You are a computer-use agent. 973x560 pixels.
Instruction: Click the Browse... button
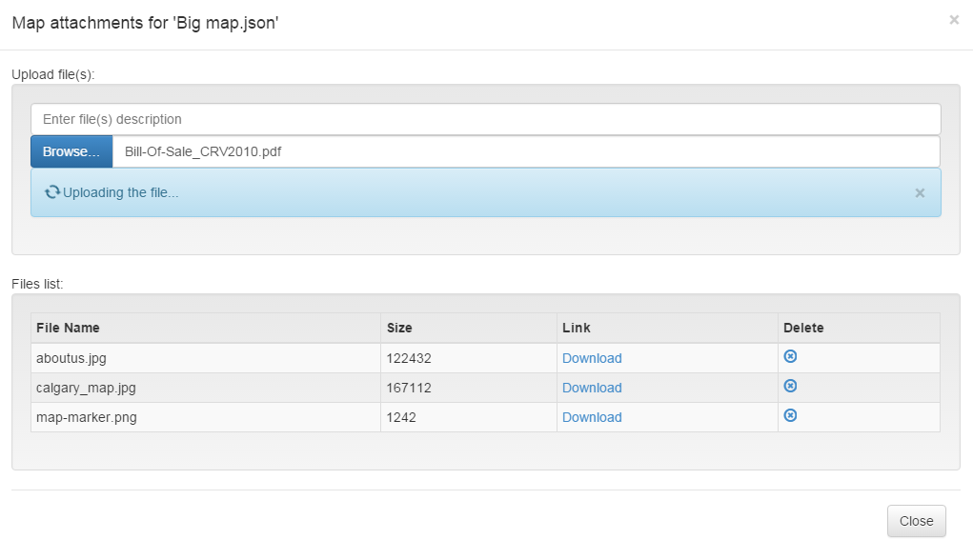71,151
